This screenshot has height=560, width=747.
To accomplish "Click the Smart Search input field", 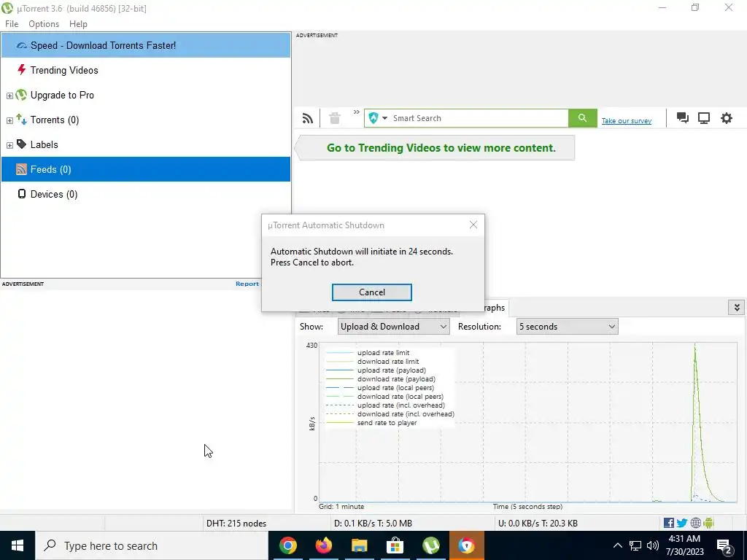I will coord(479,118).
